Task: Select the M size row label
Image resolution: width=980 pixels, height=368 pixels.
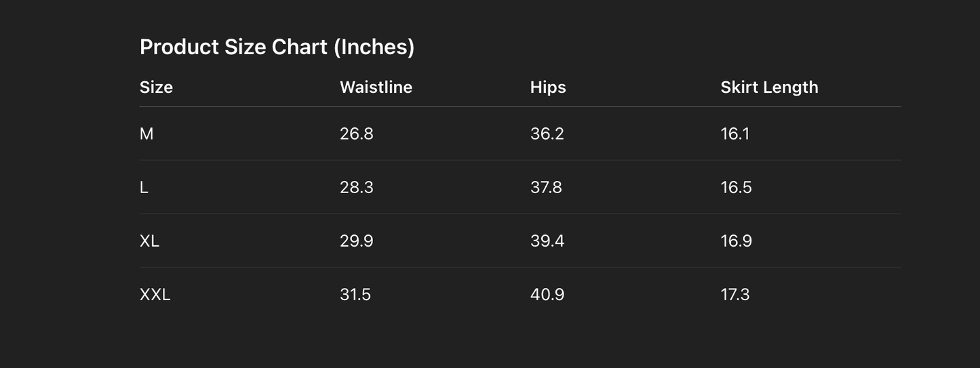Action: [x=146, y=134]
